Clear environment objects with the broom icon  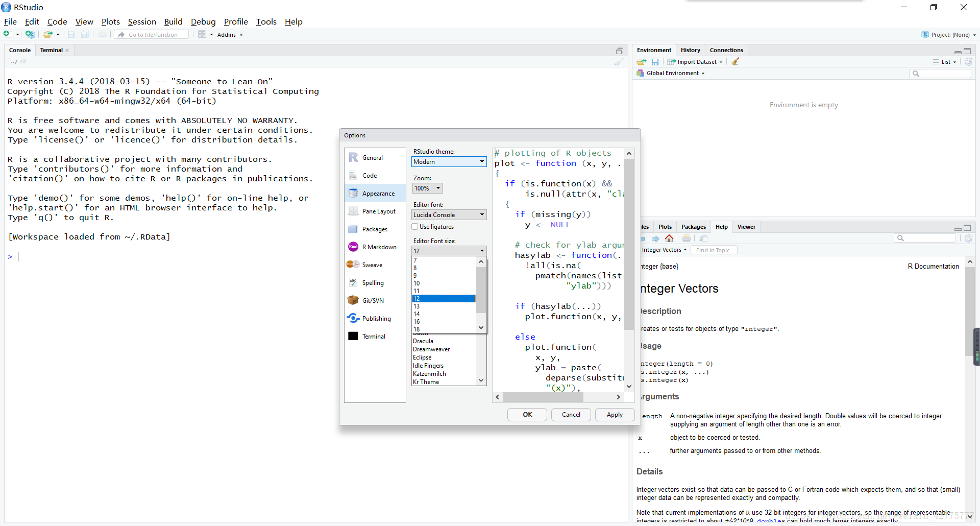pyautogui.click(x=736, y=62)
